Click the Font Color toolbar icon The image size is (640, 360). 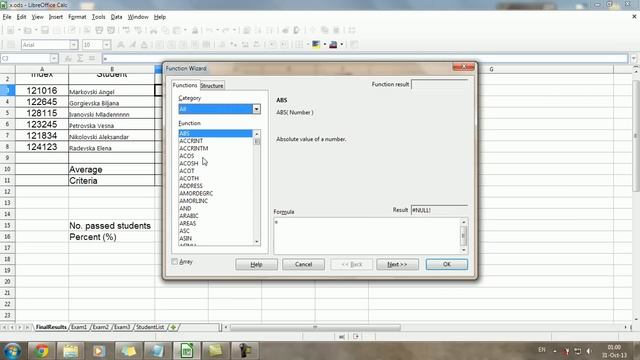(333, 44)
